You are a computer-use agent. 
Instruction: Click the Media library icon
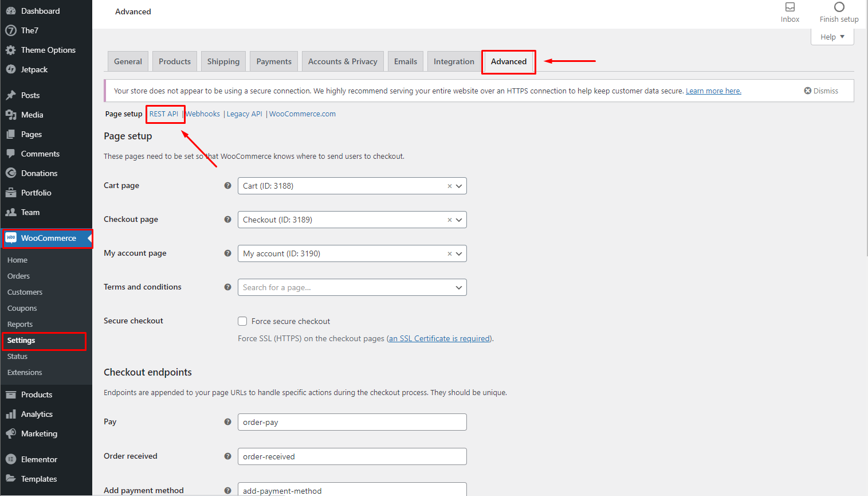pyautogui.click(x=11, y=115)
